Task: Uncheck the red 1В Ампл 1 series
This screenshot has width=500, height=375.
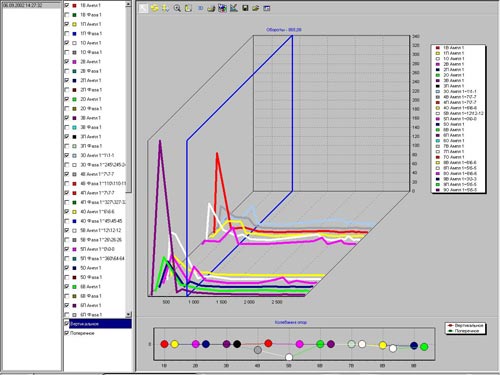Action: (67, 5)
